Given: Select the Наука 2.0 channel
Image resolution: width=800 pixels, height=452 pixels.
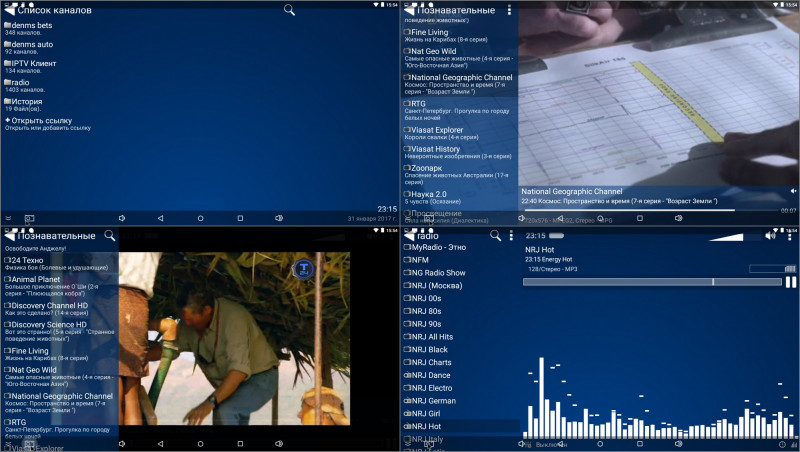Looking at the screenshot, I should coord(460,197).
